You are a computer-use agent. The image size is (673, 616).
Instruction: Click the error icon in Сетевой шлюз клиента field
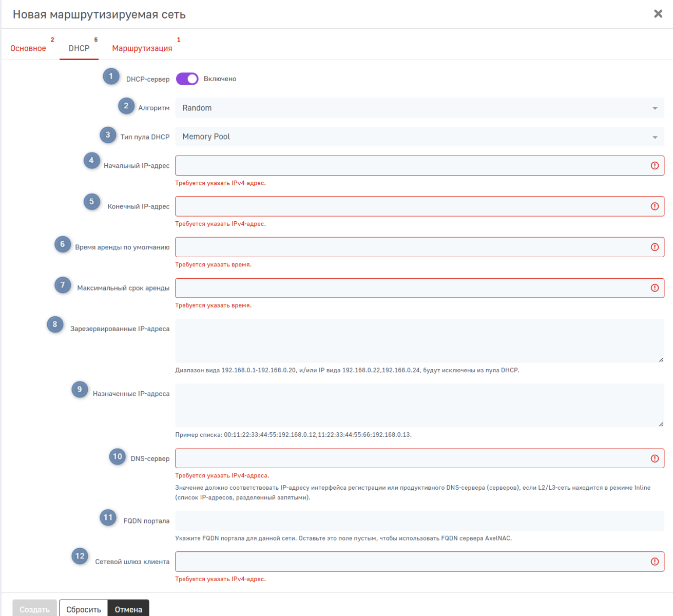(x=655, y=562)
